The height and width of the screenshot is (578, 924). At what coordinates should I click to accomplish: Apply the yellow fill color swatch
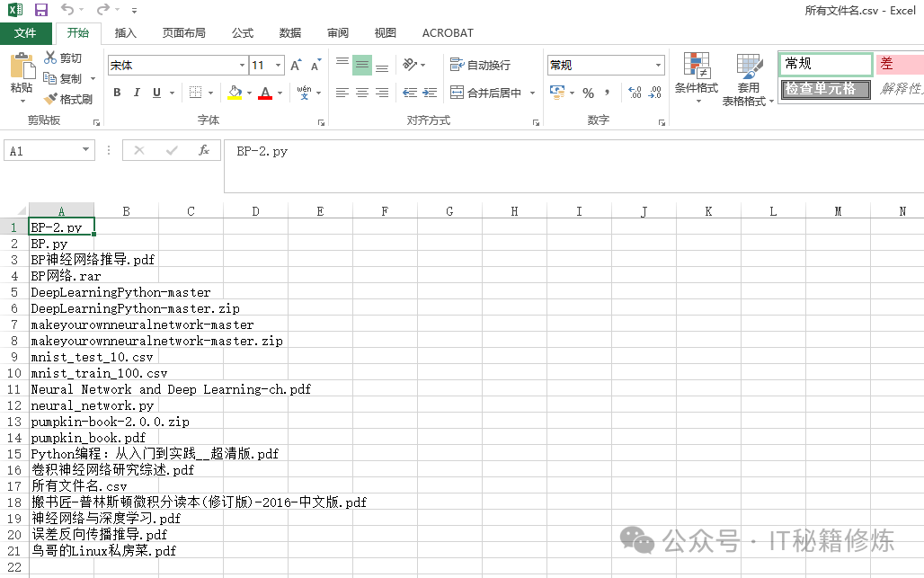pyautogui.click(x=235, y=93)
